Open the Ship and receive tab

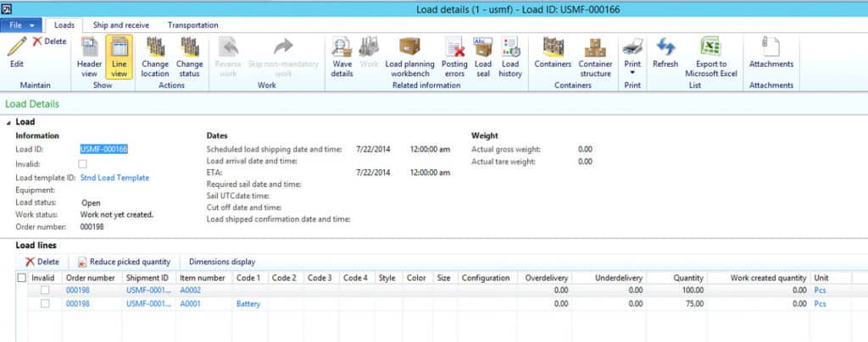[x=120, y=25]
